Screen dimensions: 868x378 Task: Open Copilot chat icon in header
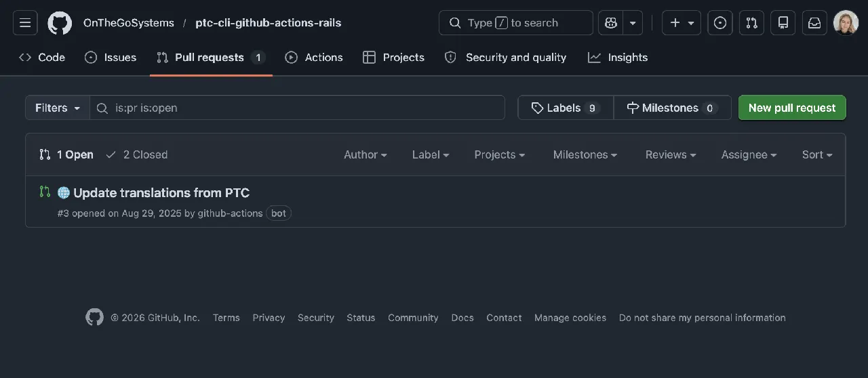tap(611, 23)
